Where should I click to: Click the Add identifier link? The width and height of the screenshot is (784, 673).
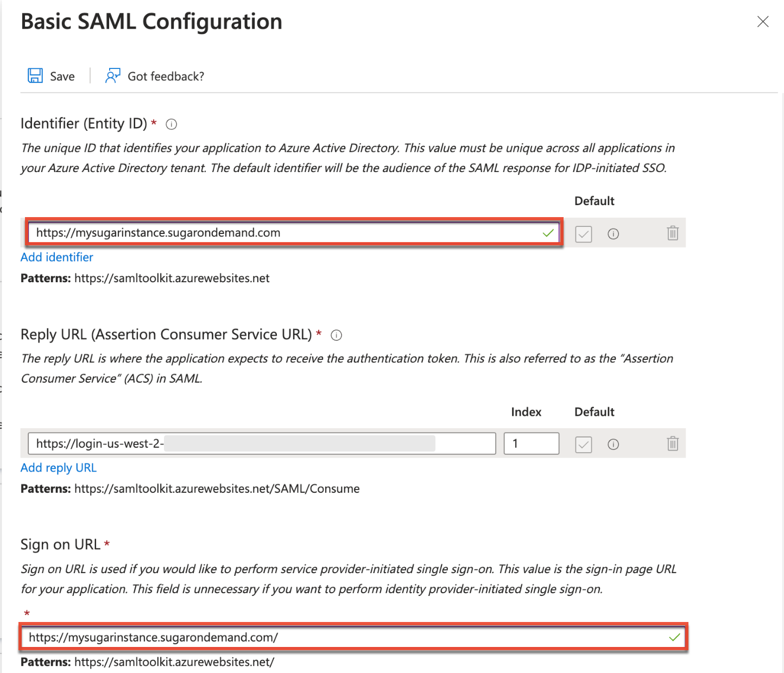(56, 257)
